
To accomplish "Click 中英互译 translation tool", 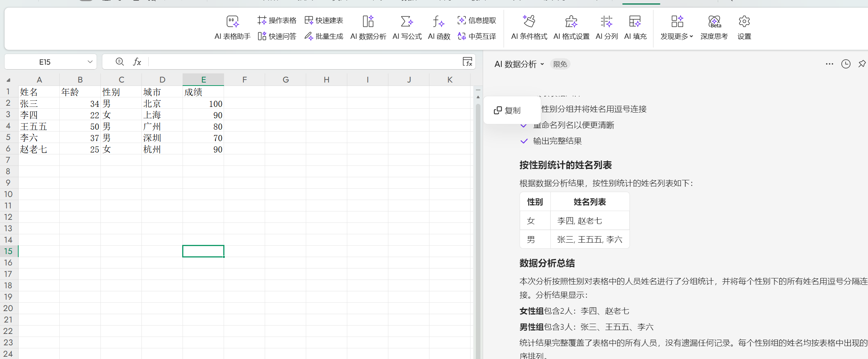I will (477, 36).
